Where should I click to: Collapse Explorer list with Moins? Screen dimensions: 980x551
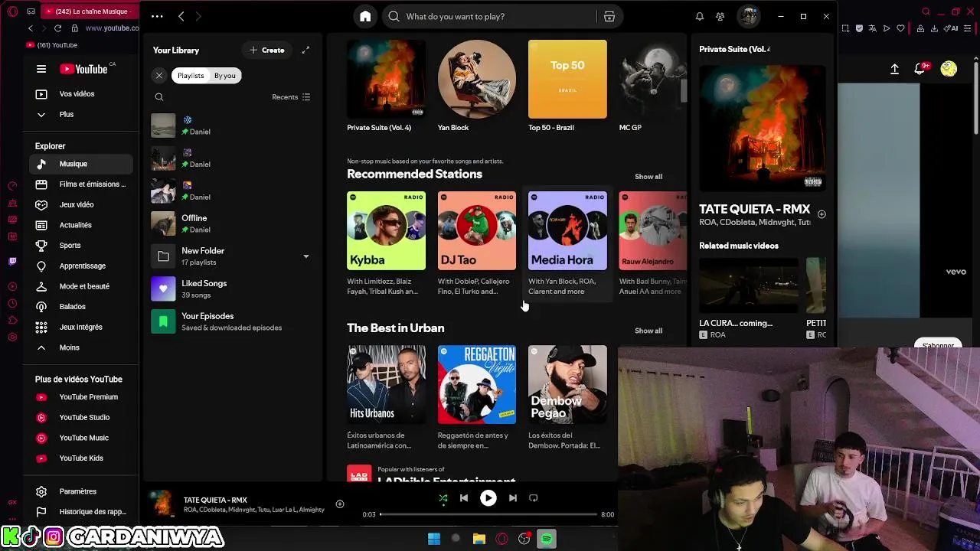tap(80, 347)
